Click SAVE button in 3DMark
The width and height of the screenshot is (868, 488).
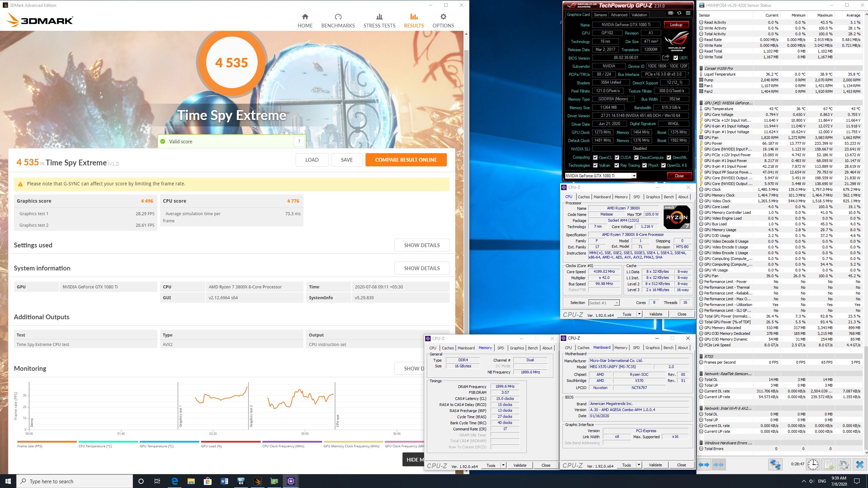point(347,160)
